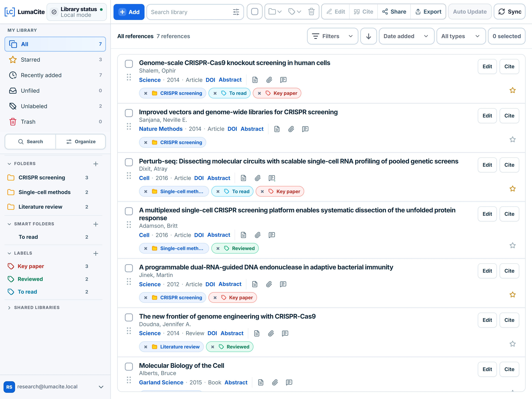Click the blue Add button
The image size is (532, 399).
(129, 12)
